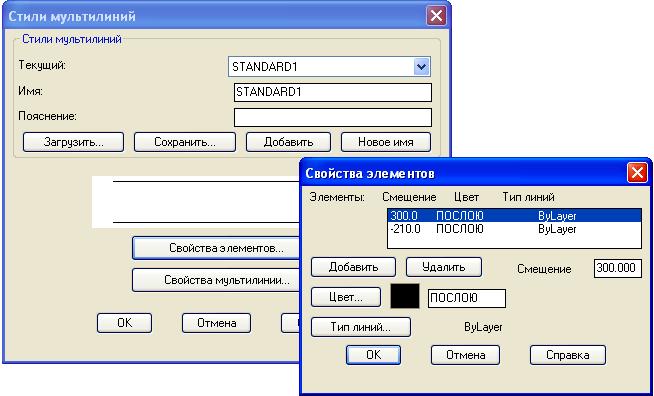Open Свойства элементов... in styles window
Screen dimensions: 654x396
pyautogui.click(x=216, y=248)
